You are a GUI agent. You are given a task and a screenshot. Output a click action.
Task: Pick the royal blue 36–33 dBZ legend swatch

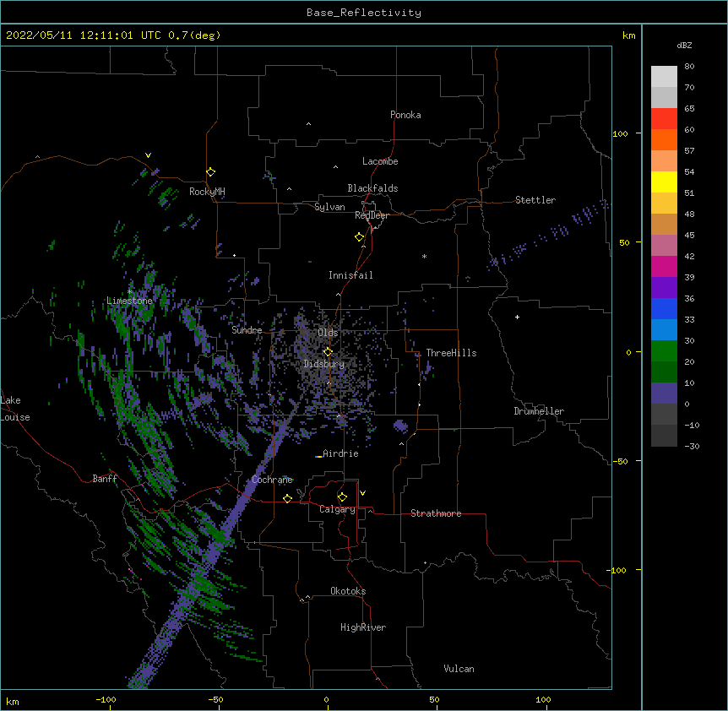[x=664, y=308]
